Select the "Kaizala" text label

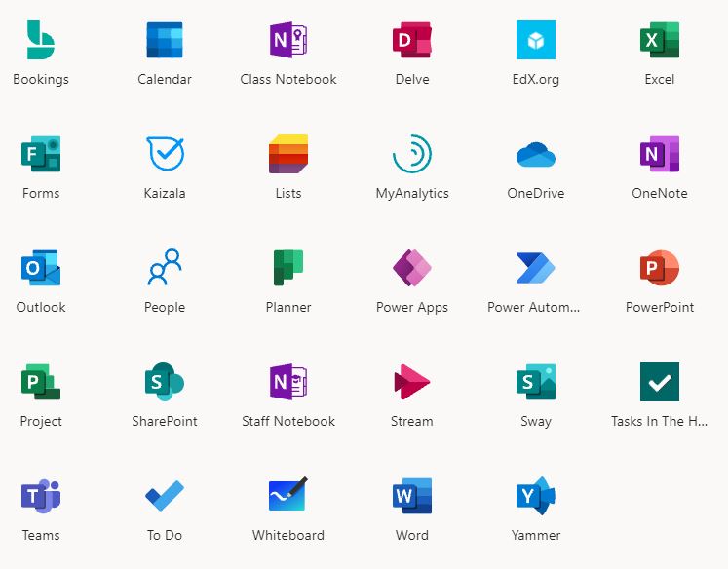pos(165,193)
